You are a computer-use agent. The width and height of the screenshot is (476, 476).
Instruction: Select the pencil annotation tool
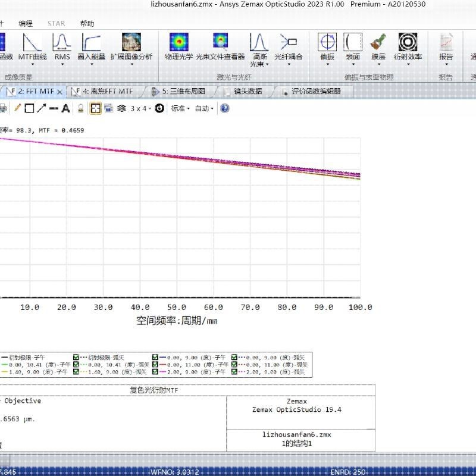pyautogui.click(x=17, y=108)
